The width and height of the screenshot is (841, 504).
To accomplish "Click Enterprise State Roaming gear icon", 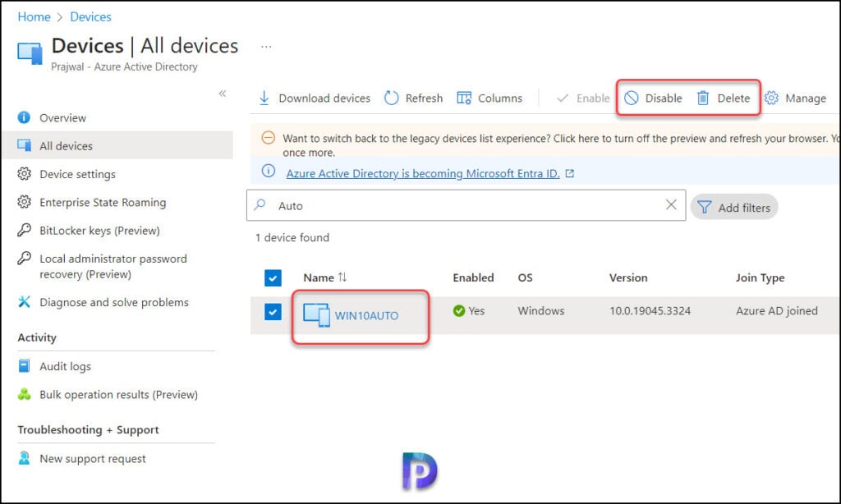I will pos(24,202).
